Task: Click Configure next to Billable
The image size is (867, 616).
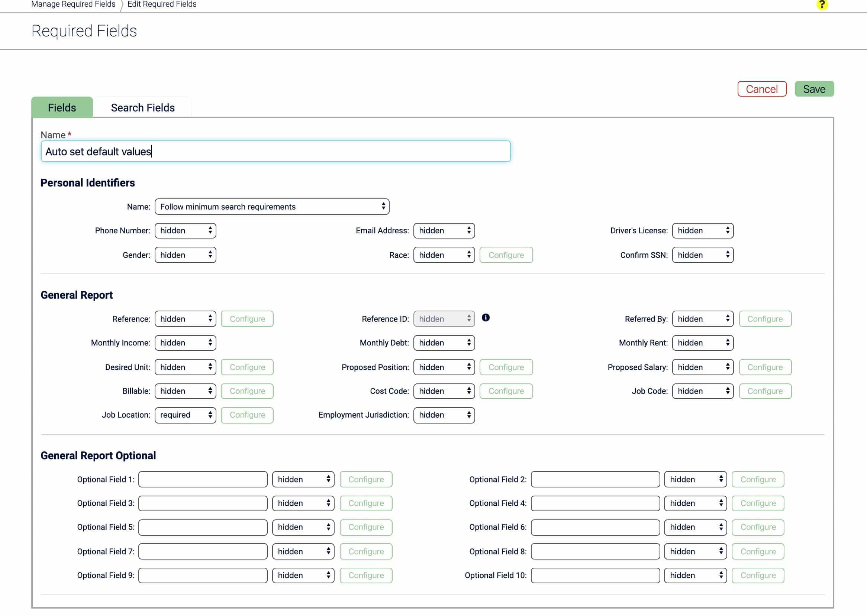Action: pos(247,391)
